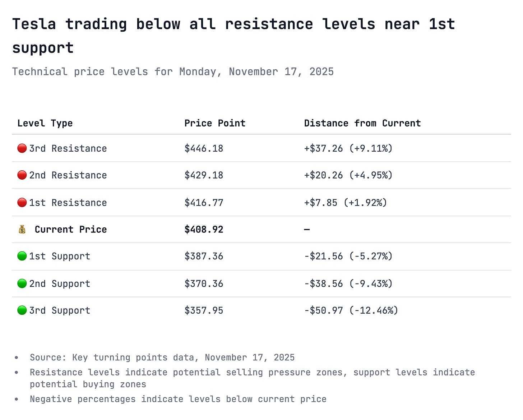Click the Distance from Current column header
This screenshot has width=523, height=420.
(x=362, y=123)
